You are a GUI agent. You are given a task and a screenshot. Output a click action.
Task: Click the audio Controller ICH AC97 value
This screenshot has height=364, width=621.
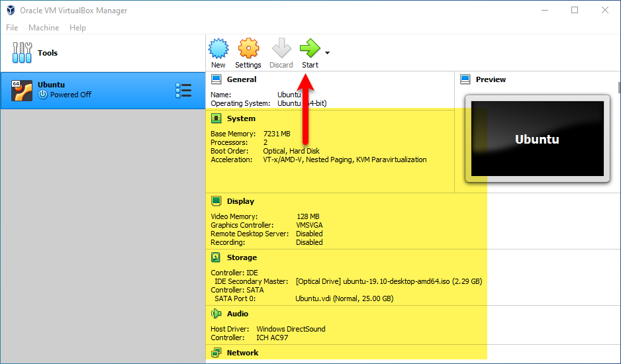[272, 338]
